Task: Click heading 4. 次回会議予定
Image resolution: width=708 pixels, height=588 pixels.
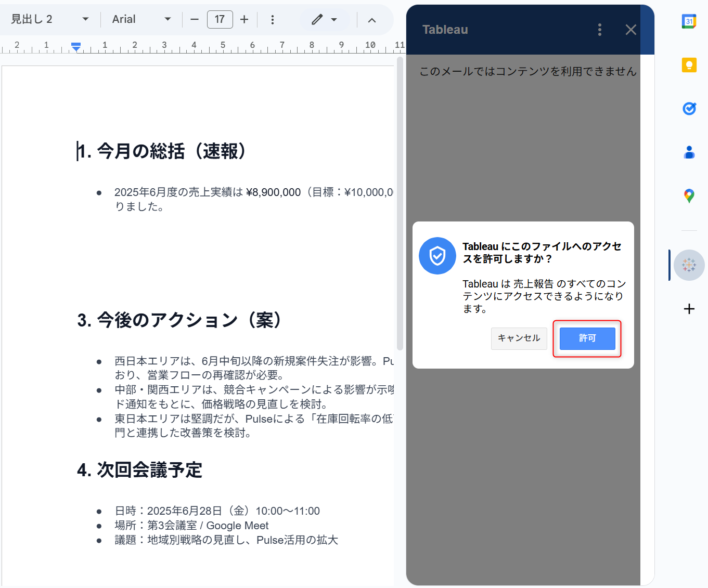Action: (139, 470)
